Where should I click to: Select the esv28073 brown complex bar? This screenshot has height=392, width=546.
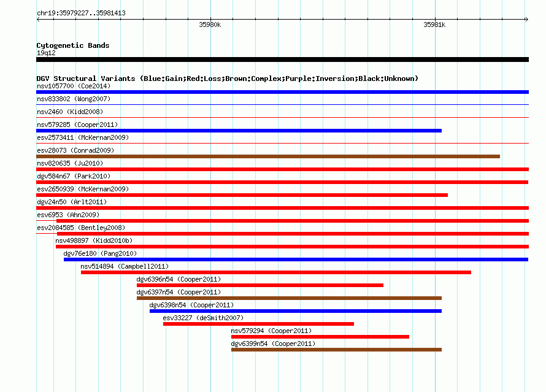268,156
